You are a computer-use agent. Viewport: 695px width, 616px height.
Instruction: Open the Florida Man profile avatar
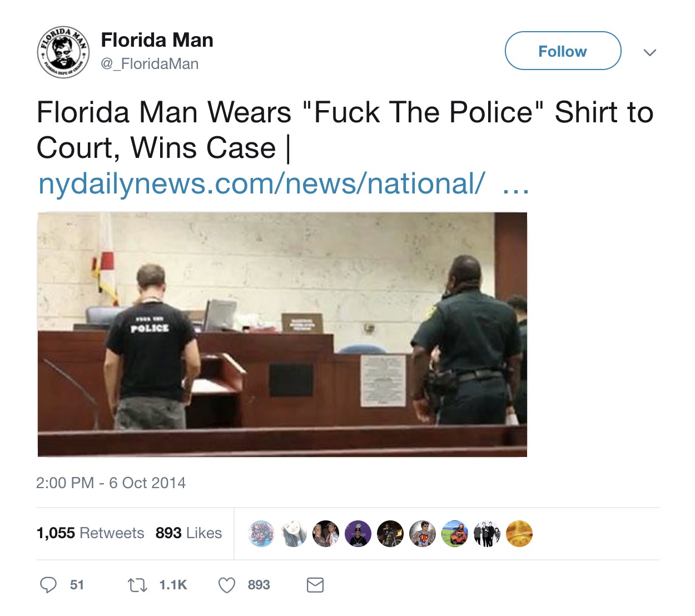[x=62, y=51]
